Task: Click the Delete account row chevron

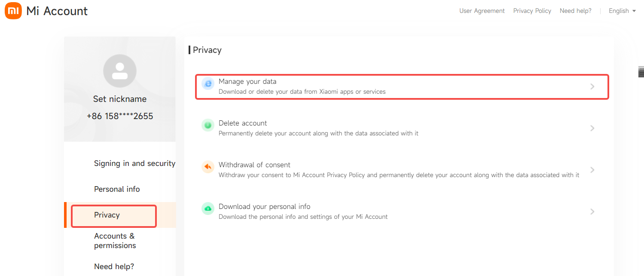Action: [x=592, y=128]
